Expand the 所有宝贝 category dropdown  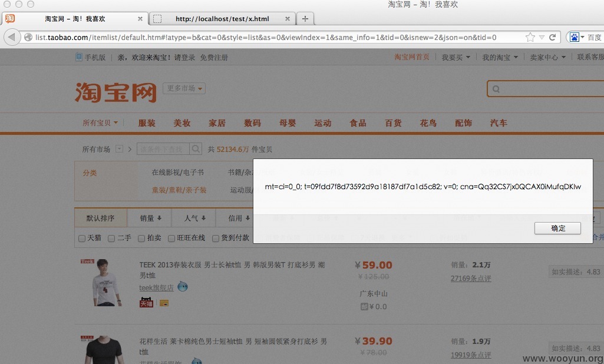100,123
